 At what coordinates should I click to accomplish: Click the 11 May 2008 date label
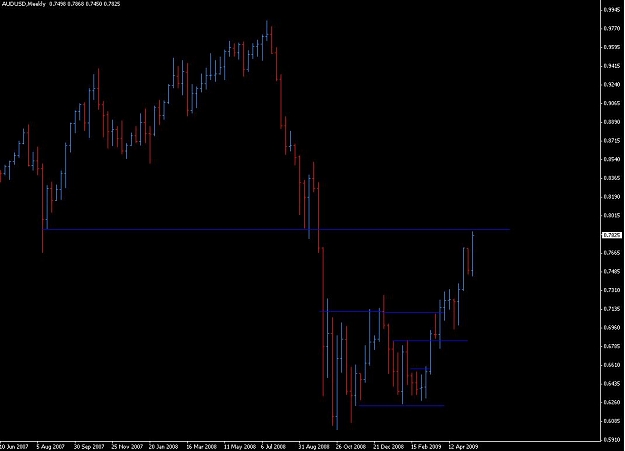240,447
